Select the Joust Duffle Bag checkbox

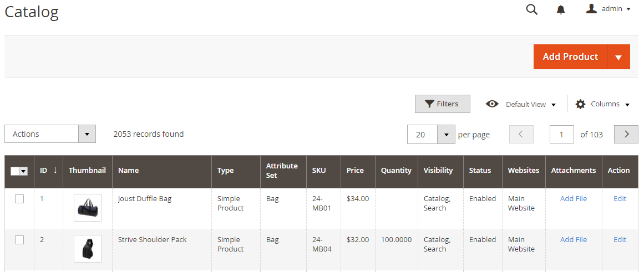tap(19, 199)
